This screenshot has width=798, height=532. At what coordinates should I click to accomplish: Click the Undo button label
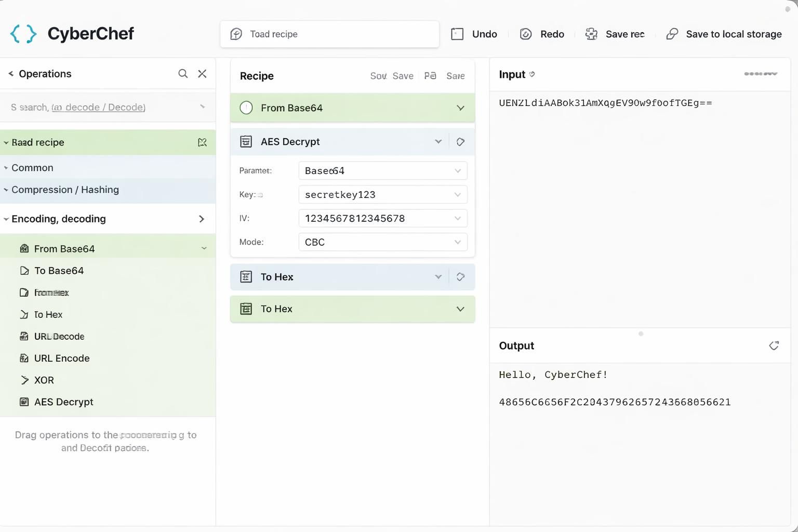point(485,34)
